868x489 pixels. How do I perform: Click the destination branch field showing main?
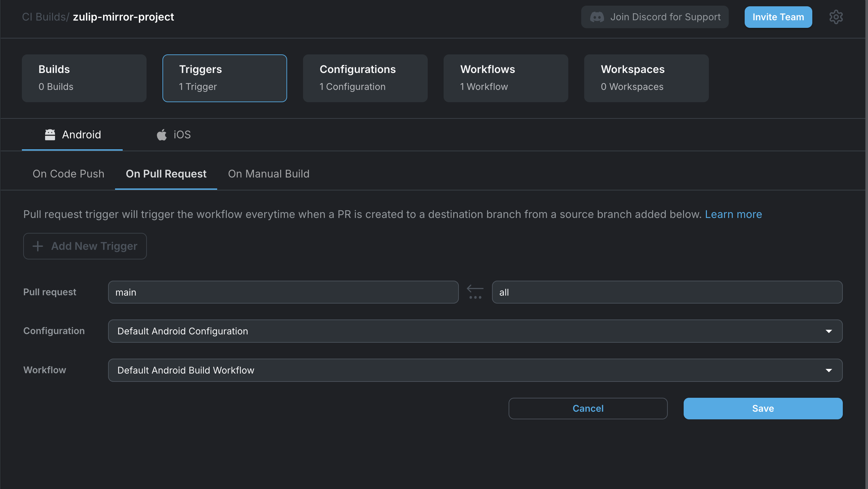pyautogui.click(x=283, y=292)
